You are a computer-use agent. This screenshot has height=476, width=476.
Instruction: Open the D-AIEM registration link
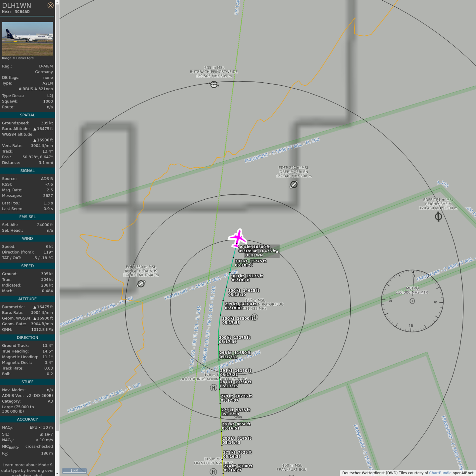click(46, 66)
